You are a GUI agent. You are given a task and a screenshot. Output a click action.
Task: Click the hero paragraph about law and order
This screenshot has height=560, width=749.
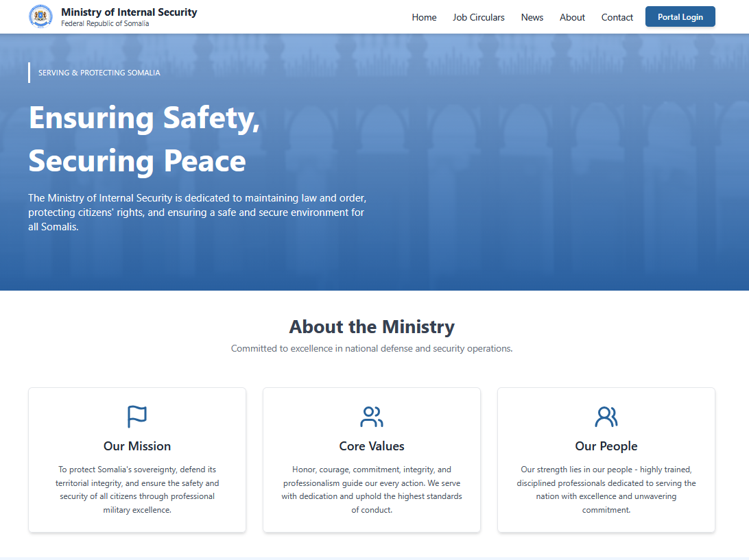197,212
